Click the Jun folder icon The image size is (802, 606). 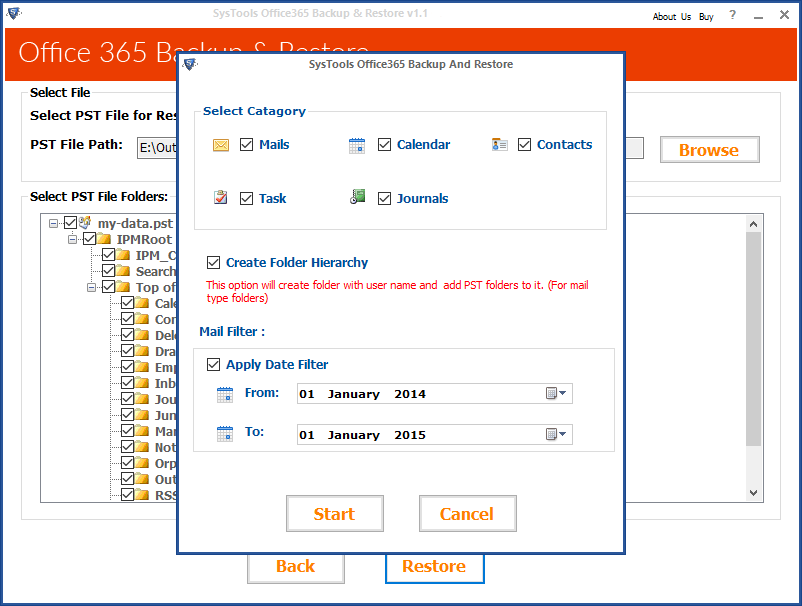pos(142,415)
